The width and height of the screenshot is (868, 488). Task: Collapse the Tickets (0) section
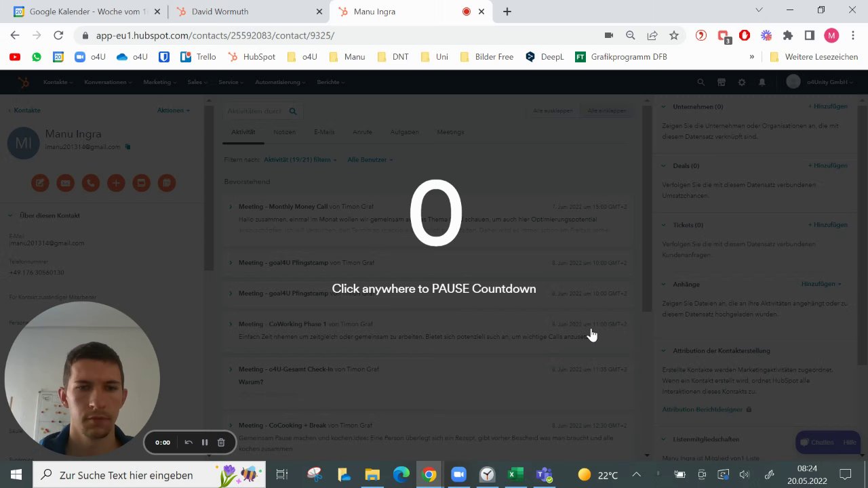coord(664,225)
